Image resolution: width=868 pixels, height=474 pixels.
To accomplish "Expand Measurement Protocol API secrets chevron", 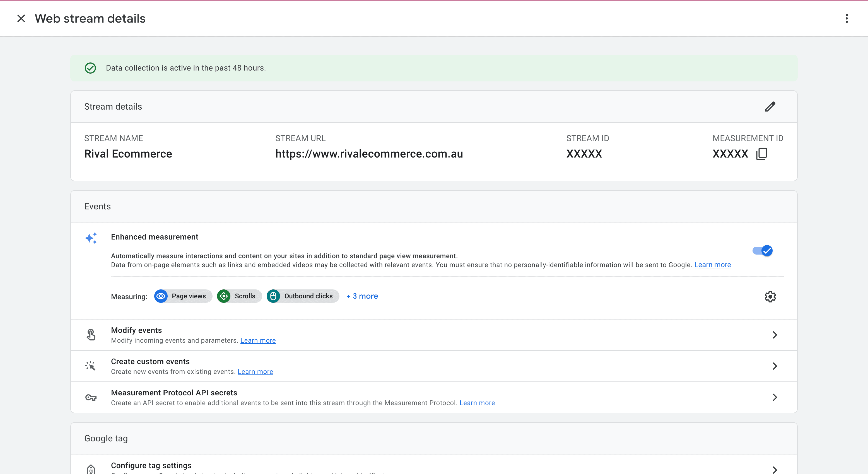I will (x=775, y=398).
